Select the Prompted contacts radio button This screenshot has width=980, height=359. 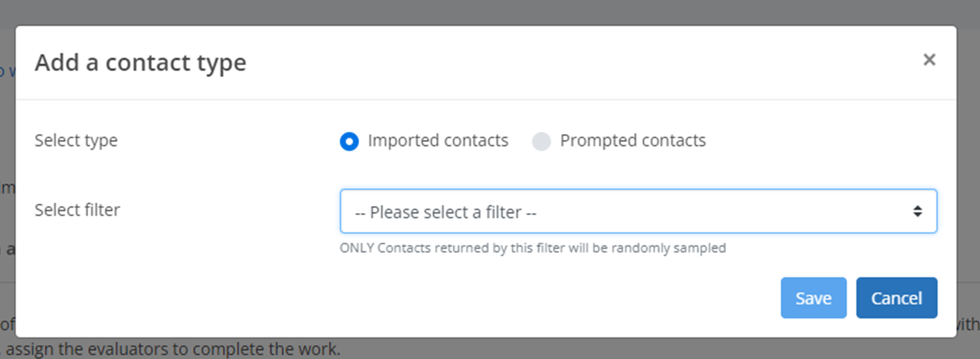(x=541, y=141)
